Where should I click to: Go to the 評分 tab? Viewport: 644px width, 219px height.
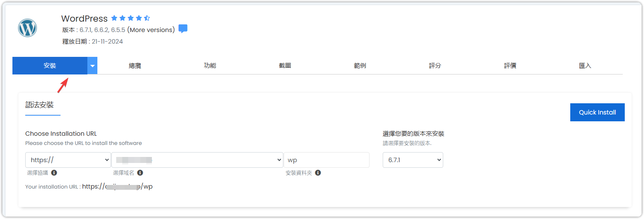(435, 66)
